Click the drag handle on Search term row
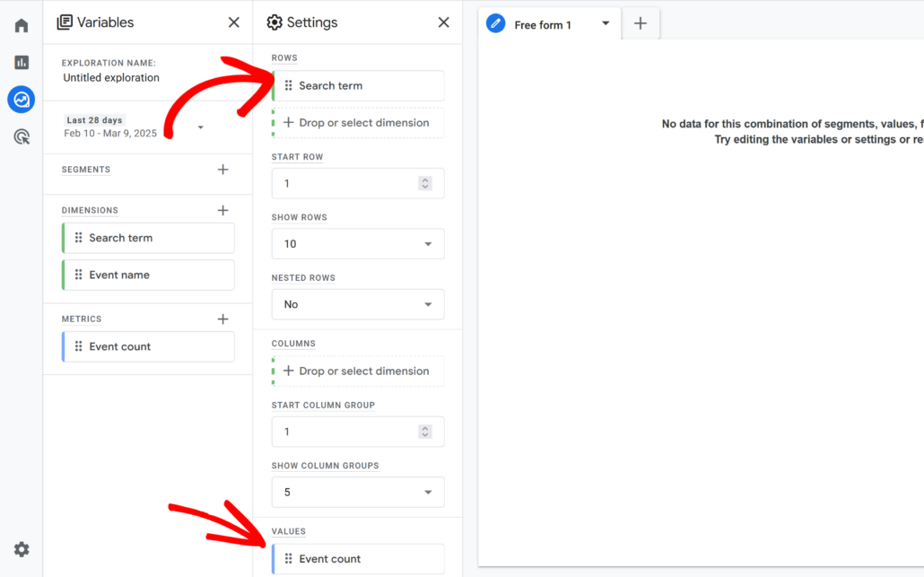The width and height of the screenshot is (924, 577). [289, 85]
